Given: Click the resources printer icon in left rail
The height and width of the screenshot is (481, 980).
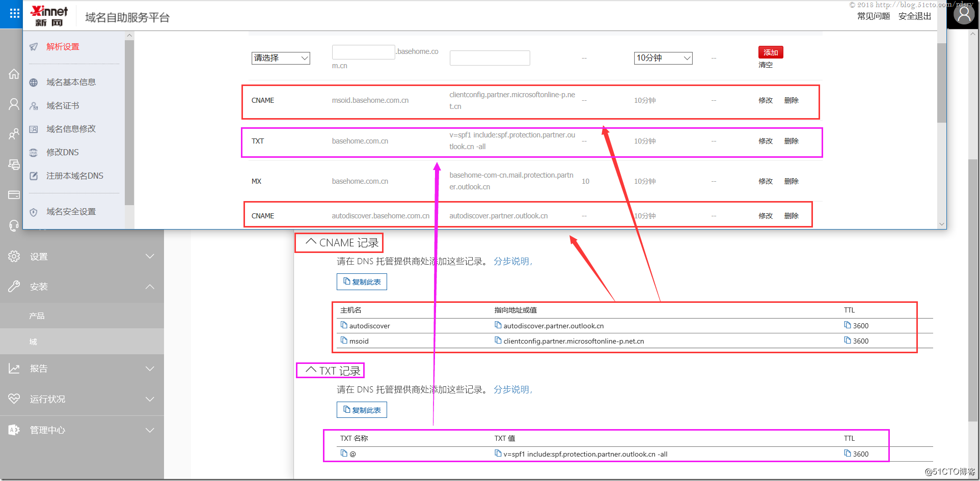Looking at the screenshot, I should pos(14,164).
